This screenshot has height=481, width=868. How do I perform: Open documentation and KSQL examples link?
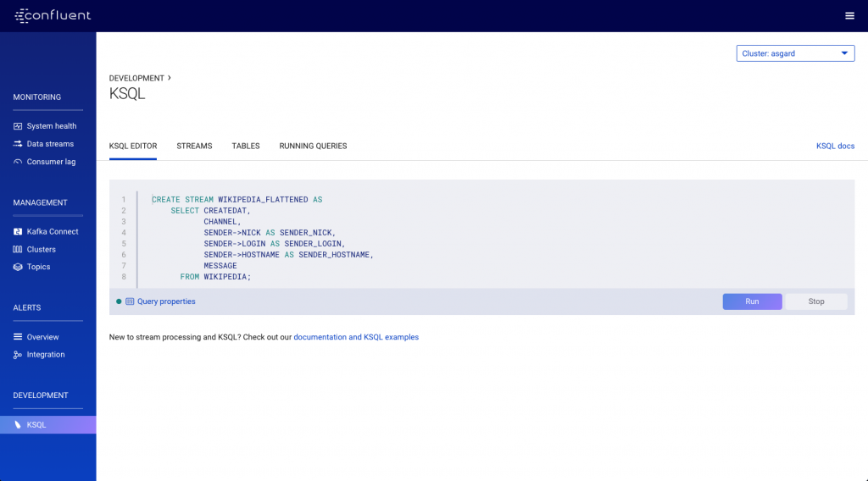356,337
